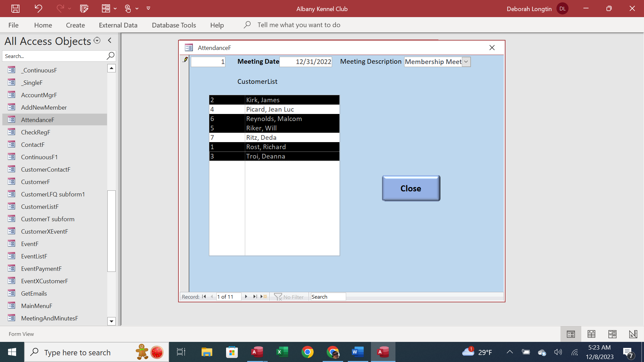
Task: Click the Redo icon
Action: pyautogui.click(x=60, y=8)
